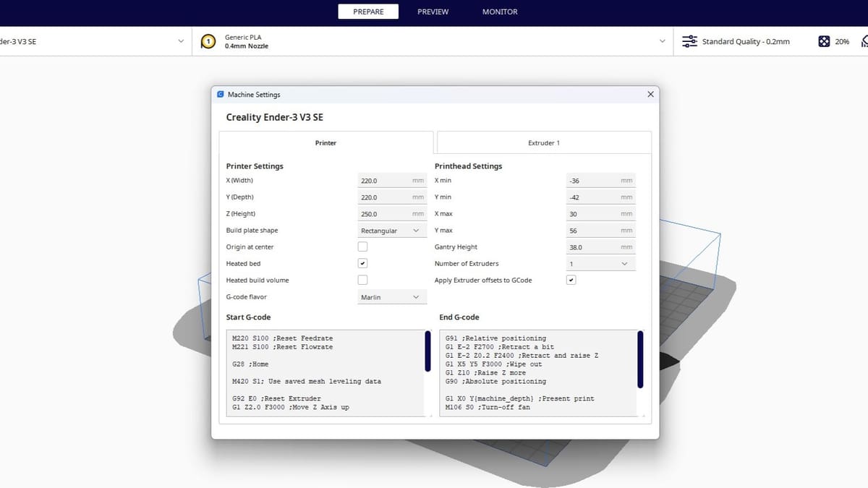
Task: Select the Printer tab in Machine Settings
Action: point(326,142)
